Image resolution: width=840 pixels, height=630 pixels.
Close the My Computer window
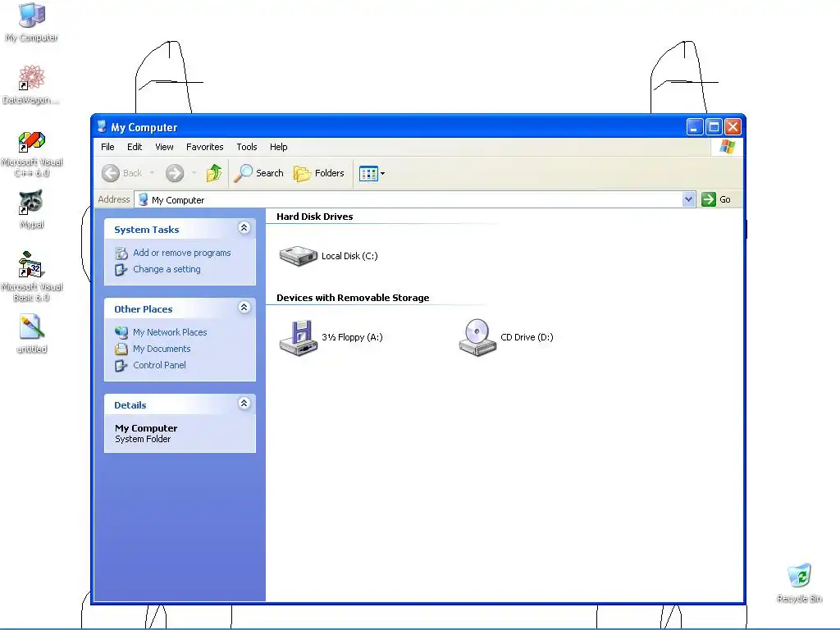tap(733, 127)
